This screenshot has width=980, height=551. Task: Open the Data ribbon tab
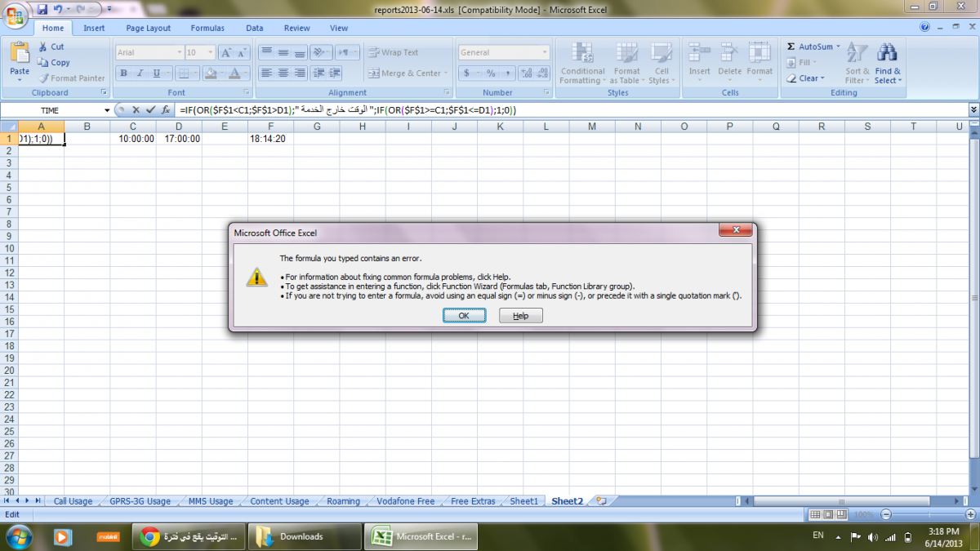(x=255, y=28)
